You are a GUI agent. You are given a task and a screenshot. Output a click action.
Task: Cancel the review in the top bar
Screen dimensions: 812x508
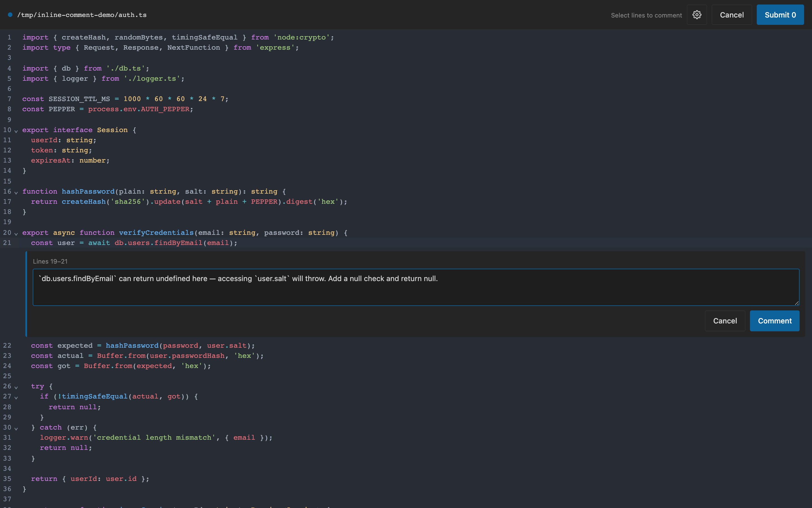(731, 15)
